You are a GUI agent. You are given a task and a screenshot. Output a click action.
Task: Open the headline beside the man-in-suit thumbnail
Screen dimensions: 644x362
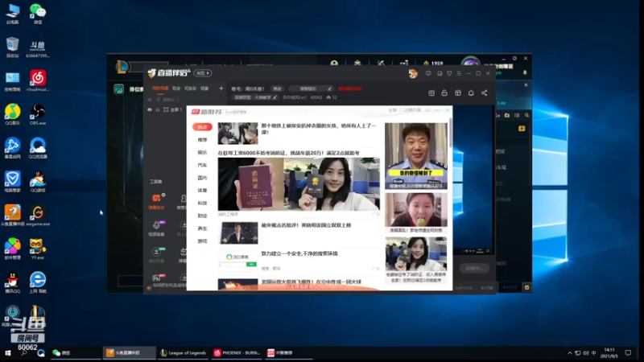306,225
